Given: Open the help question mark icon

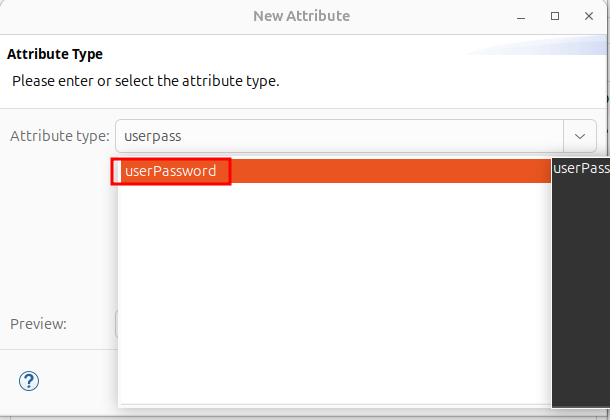Looking at the screenshot, I should (x=30, y=381).
